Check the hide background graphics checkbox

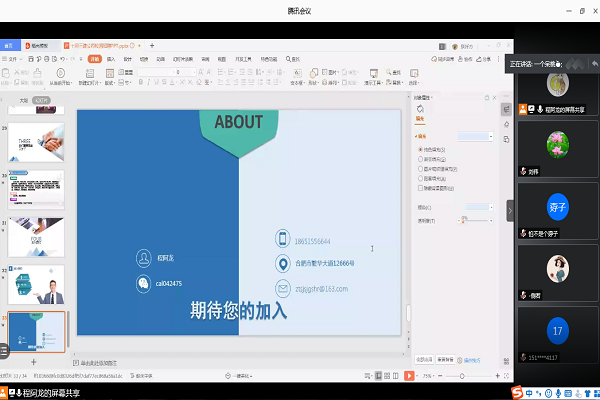point(419,186)
